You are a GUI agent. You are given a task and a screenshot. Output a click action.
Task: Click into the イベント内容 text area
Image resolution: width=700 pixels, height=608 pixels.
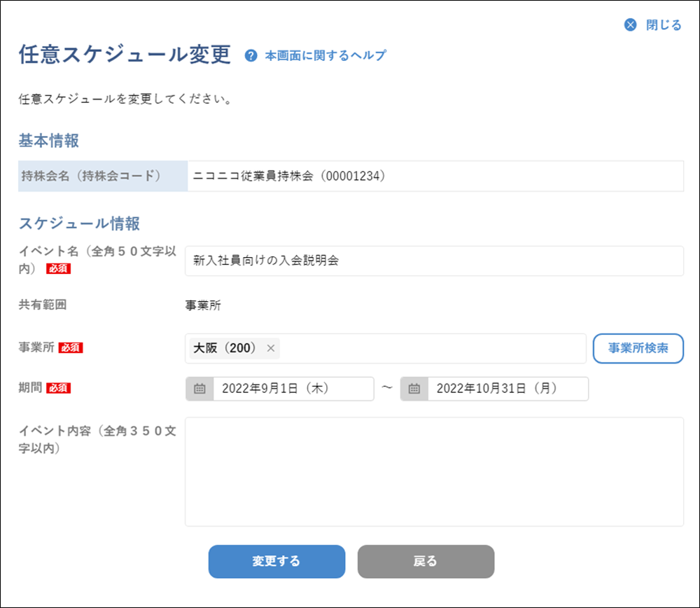click(x=434, y=471)
